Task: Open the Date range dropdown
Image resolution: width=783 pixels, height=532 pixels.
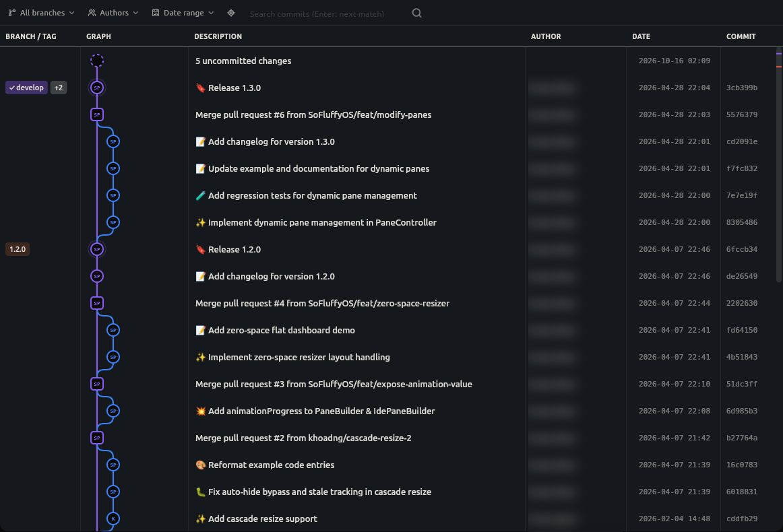Action: point(183,13)
